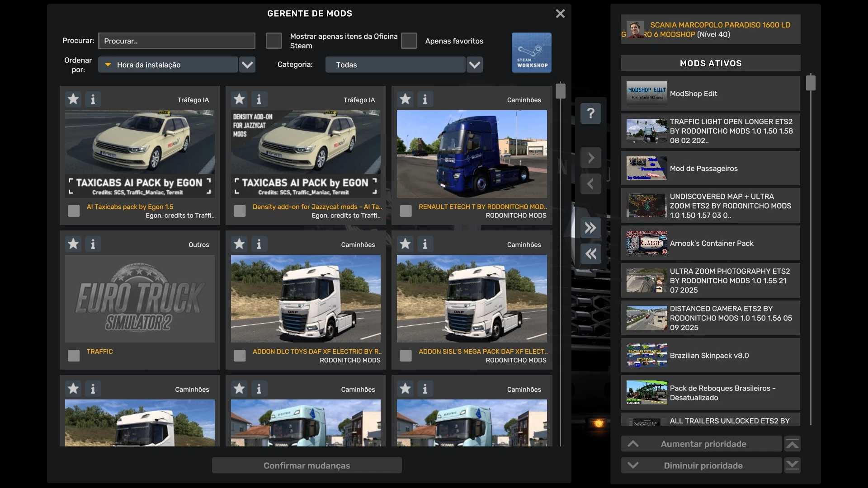
Task: Open the Categoria Todas dropdown
Action: [x=474, y=65]
